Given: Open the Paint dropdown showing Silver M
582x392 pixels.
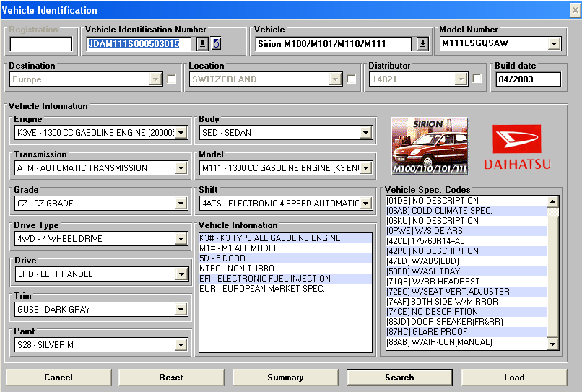Looking at the screenshot, I should pyautogui.click(x=181, y=345).
